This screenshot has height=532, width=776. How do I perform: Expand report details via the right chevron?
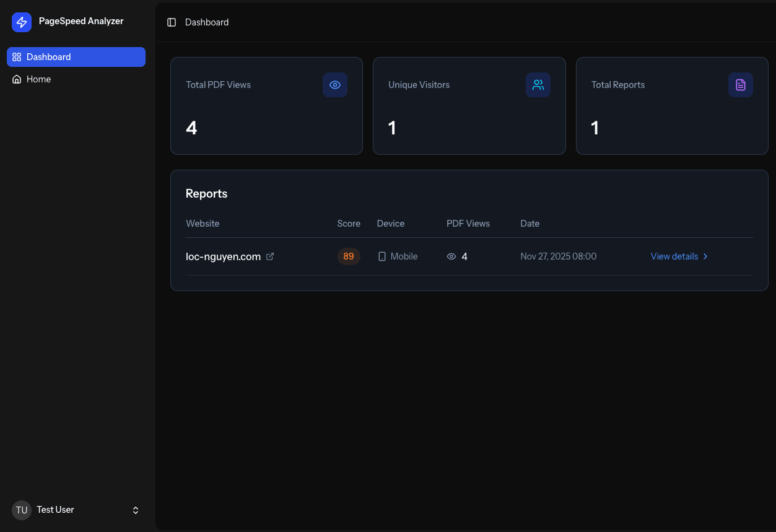pyautogui.click(x=705, y=256)
